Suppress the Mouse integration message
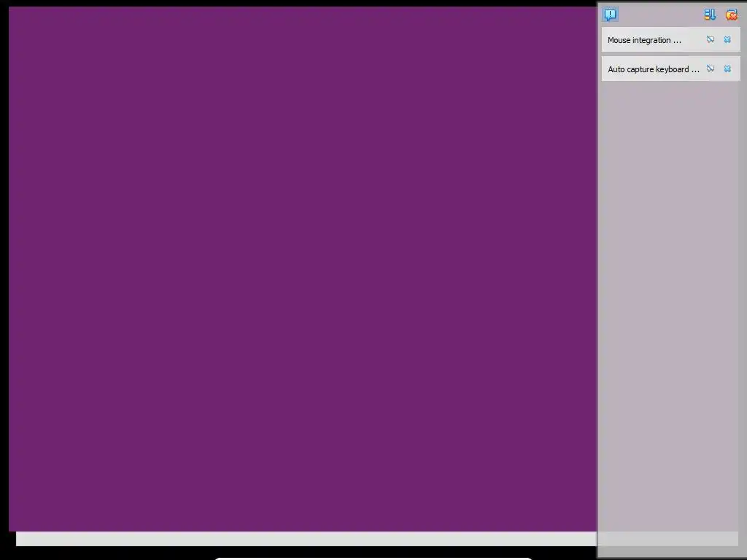The height and width of the screenshot is (560, 747). tap(711, 39)
